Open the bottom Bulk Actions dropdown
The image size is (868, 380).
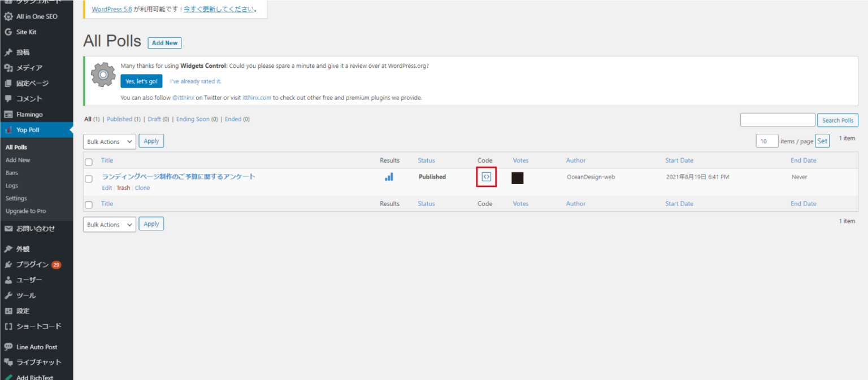click(110, 224)
